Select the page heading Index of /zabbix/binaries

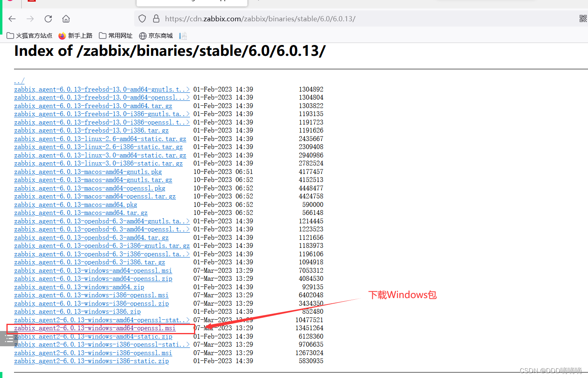click(x=170, y=51)
